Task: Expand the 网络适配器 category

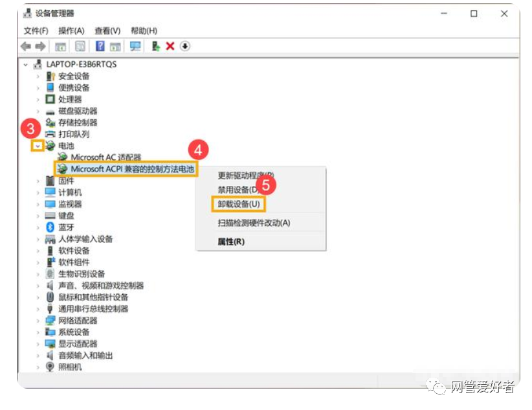Action: (x=38, y=321)
